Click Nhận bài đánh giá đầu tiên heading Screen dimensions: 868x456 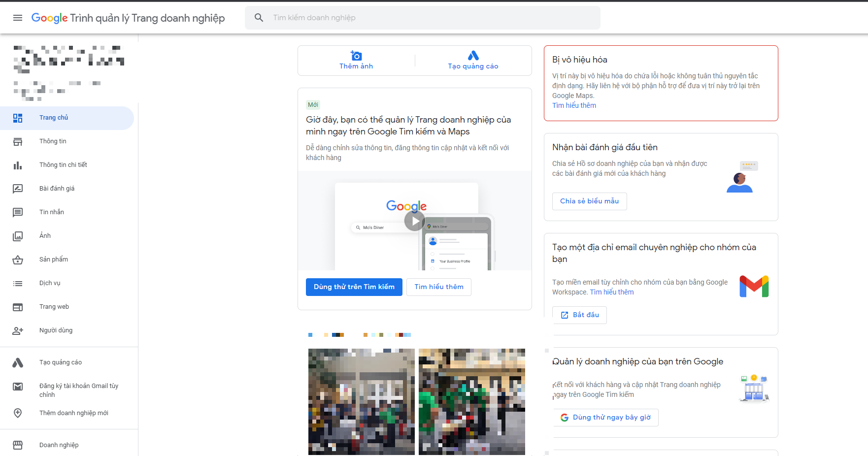(x=605, y=147)
